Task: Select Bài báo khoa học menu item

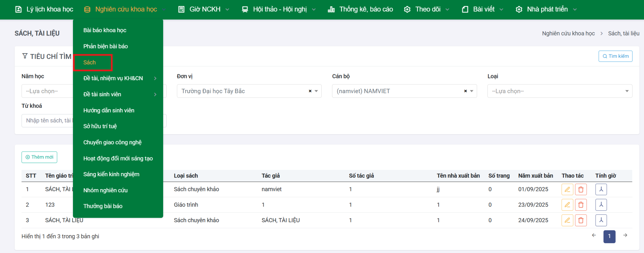Action: click(105, 30)
